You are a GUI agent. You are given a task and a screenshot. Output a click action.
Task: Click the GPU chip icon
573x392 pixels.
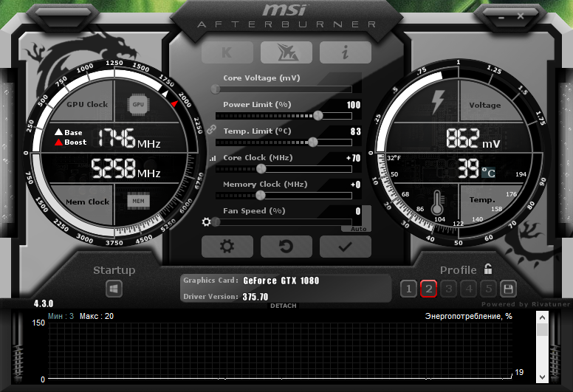coord(138,105)
